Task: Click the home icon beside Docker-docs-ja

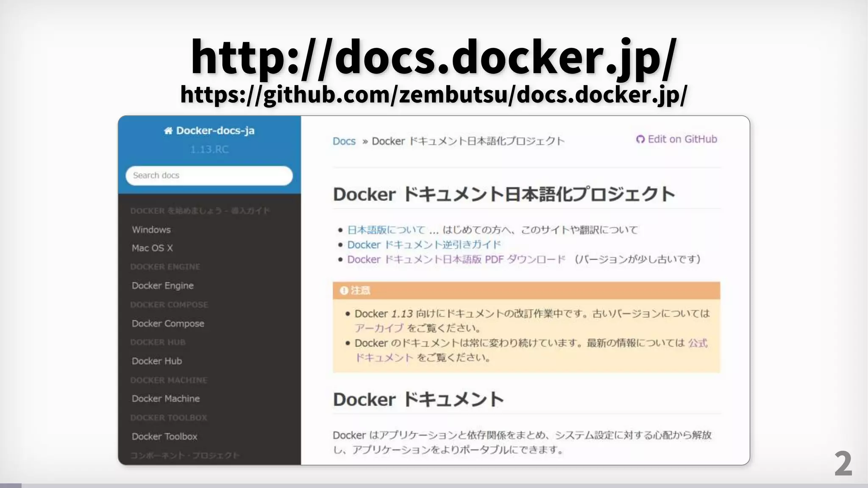Action: click(168, 131)
